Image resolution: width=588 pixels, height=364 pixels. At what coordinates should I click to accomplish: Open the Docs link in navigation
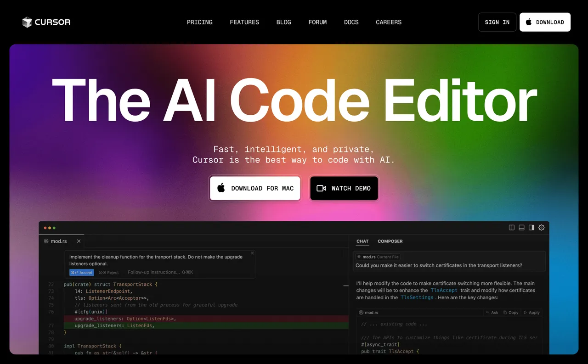pos(351,22)
